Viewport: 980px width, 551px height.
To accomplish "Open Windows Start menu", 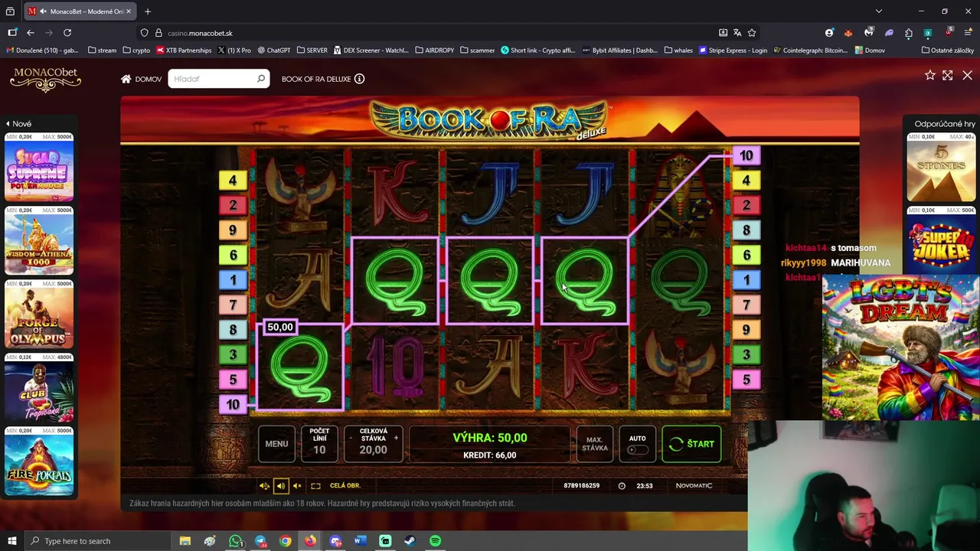I will (x=11, y=541).
